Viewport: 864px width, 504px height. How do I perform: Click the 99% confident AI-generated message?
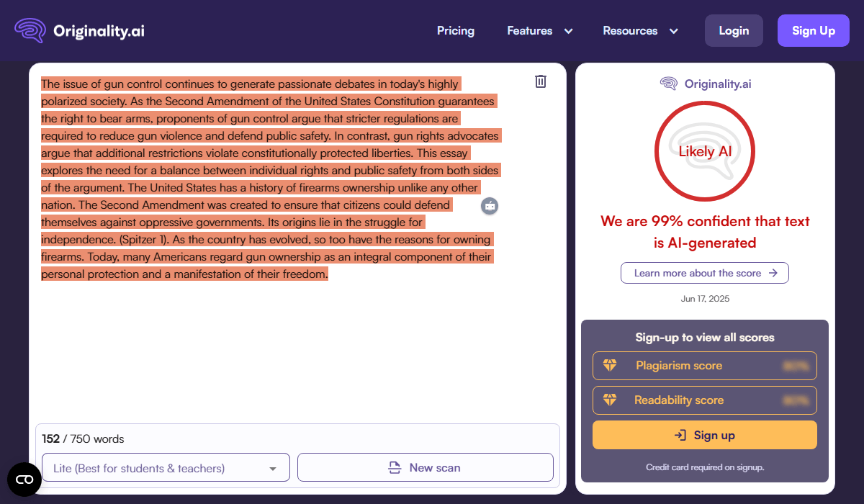(x=705, y=232)
